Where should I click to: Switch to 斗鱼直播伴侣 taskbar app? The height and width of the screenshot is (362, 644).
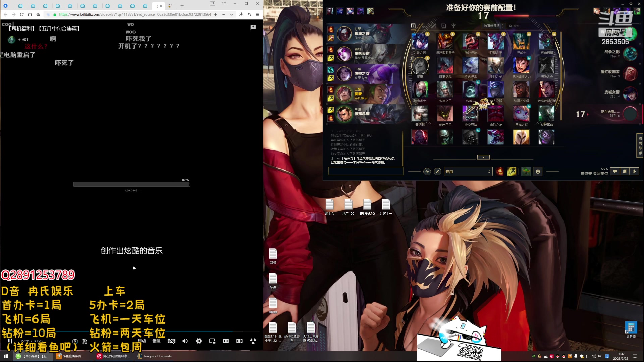[x=73, y=356]
